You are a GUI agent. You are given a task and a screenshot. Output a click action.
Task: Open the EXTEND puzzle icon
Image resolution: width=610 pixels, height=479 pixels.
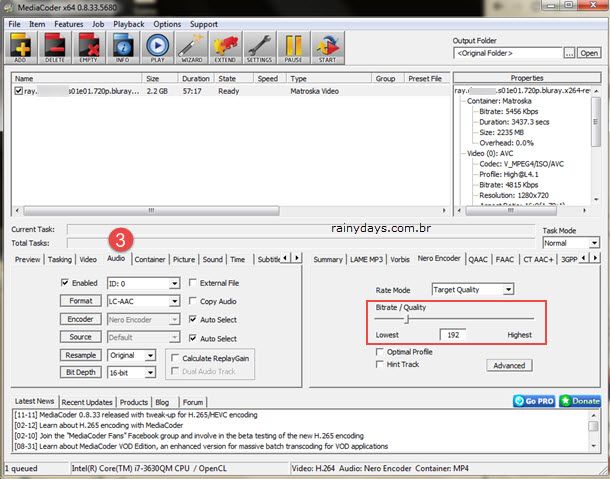pos(225,47)
